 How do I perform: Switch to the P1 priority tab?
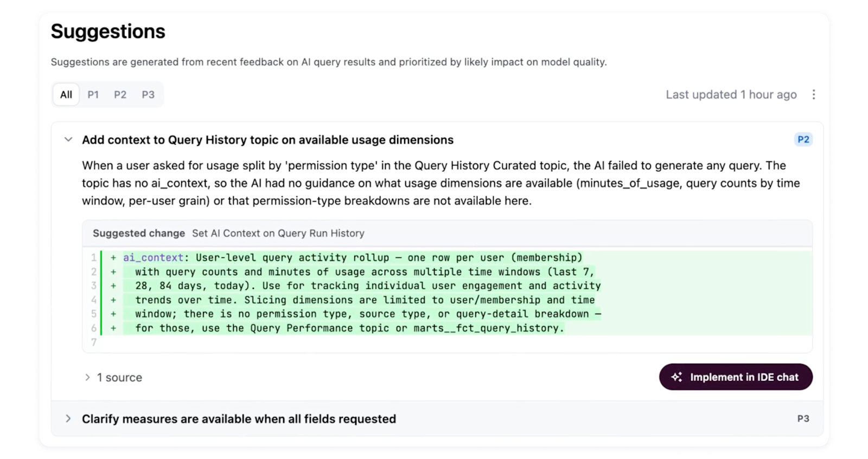click(x=93, y=95)
